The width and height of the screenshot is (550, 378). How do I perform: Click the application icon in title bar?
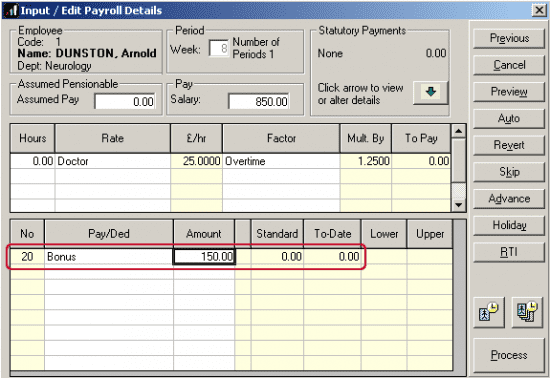pos(11,10)
